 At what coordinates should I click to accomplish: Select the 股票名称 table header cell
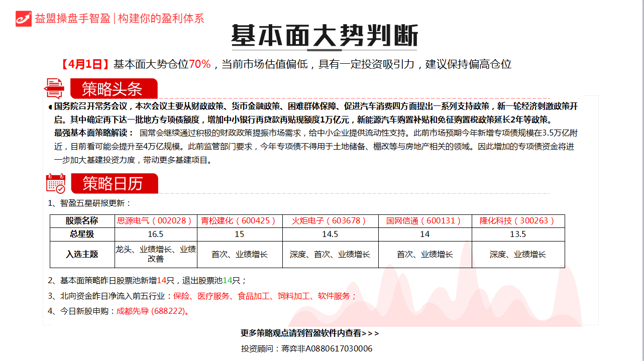point(82,221)
